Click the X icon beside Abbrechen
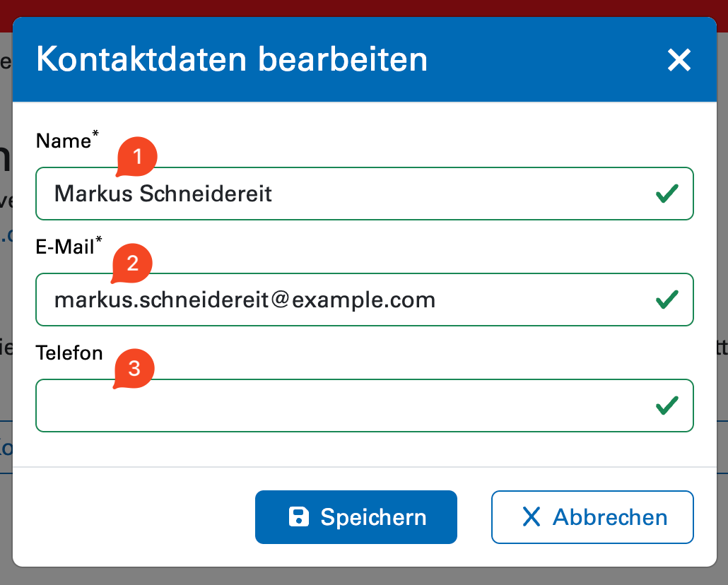 531,517
